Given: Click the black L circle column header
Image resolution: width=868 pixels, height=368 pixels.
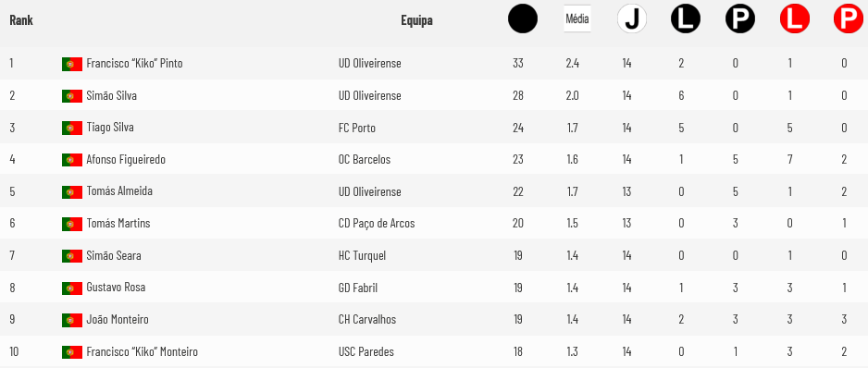Looking at the screenshot, I should pyautogui.click(x=686, y=18).
